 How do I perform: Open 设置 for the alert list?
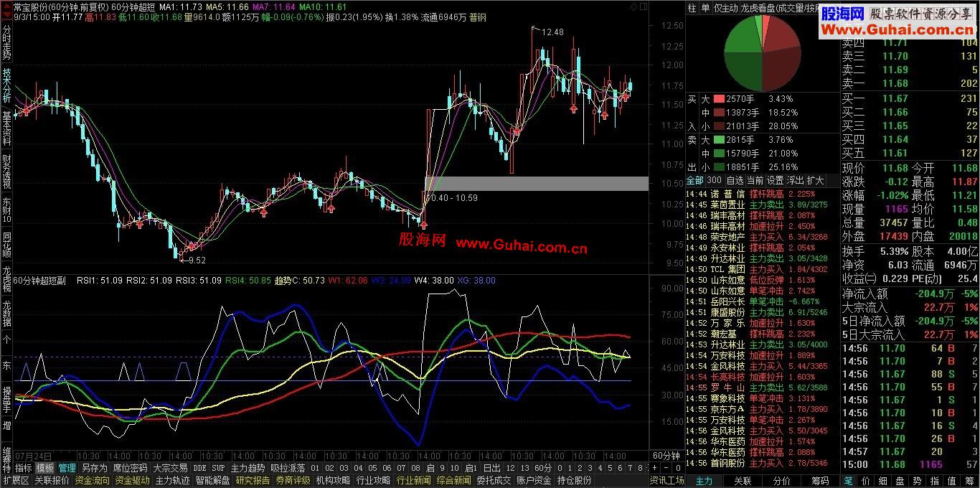point(776,180)
